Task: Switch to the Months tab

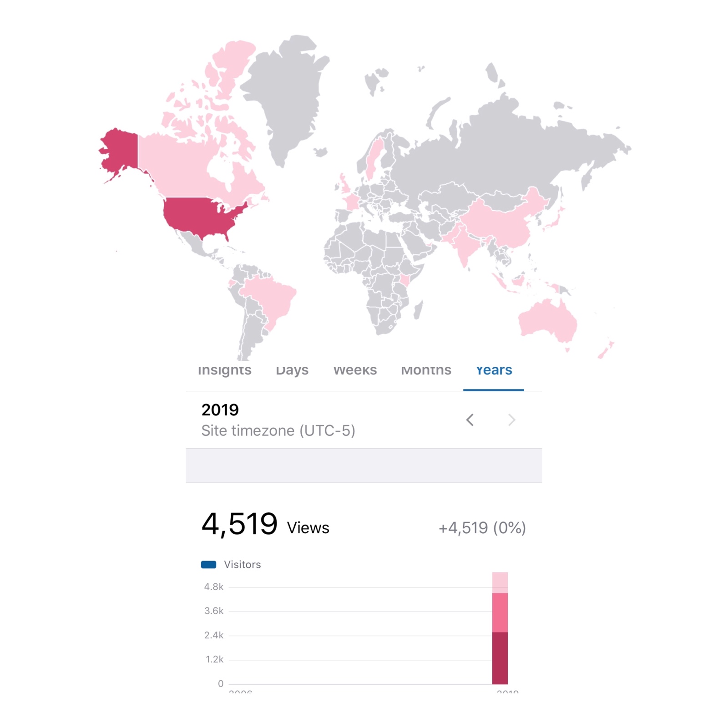Action: point(426,370)
